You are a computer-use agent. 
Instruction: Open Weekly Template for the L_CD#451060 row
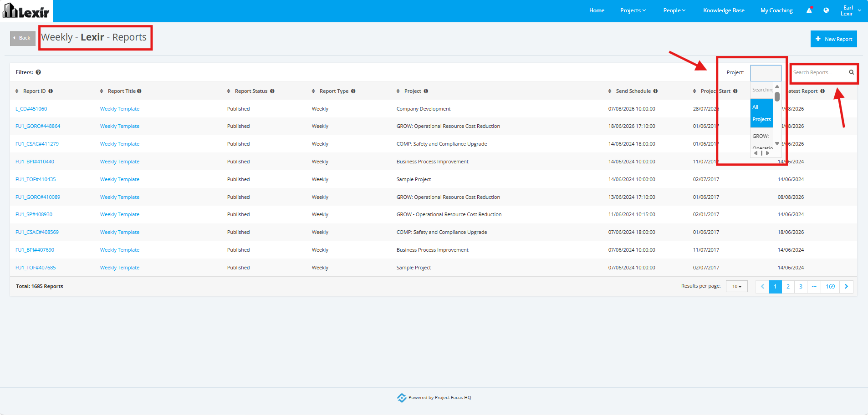[x=120, y=109]
